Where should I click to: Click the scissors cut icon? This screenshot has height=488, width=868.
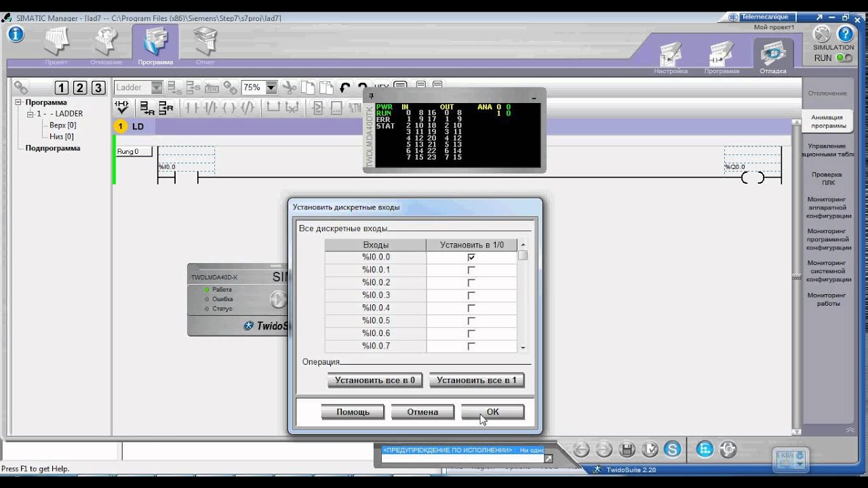click(x=290, y=87)
